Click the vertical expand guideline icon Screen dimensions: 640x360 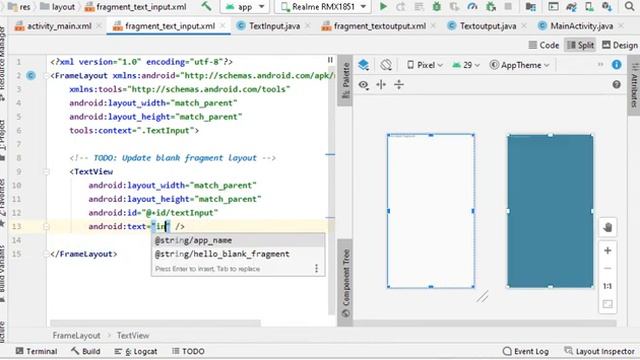(x=399, y=85)
